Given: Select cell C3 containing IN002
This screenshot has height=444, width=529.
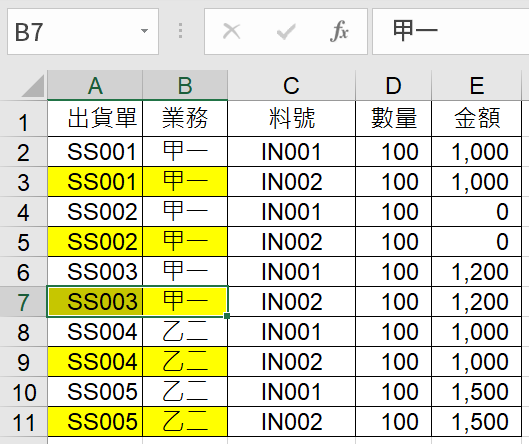Looking at the screenshot, I should (291, 182).
